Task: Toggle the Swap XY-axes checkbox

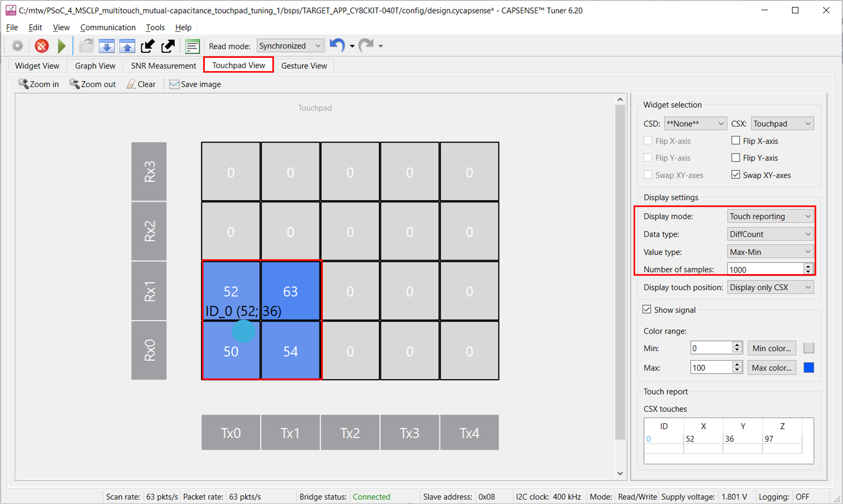Action: pyautogui.click(x=733, y=174)
